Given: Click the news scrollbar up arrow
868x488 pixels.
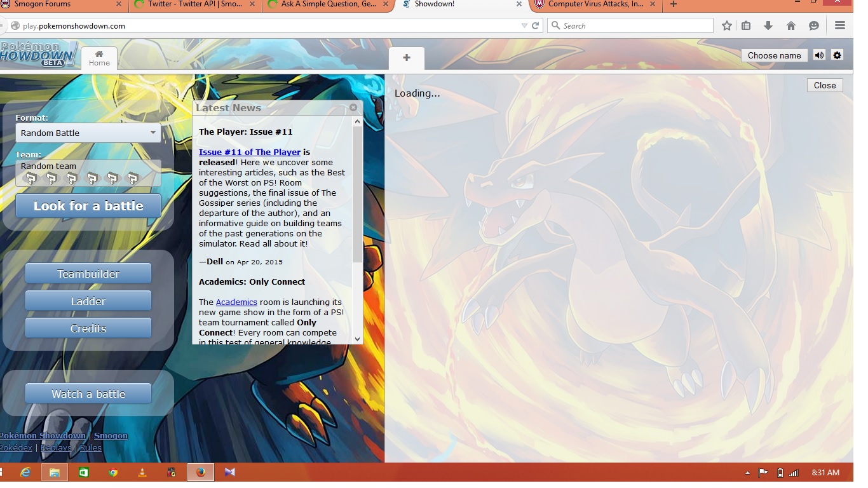Looking at the screenshot, I should click(357, 121).
